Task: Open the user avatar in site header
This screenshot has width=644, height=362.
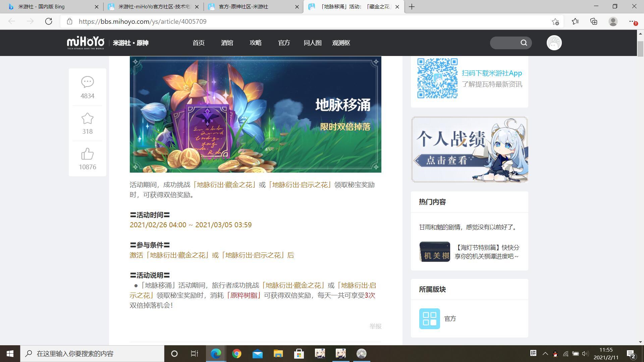Action: click(554, 43)
